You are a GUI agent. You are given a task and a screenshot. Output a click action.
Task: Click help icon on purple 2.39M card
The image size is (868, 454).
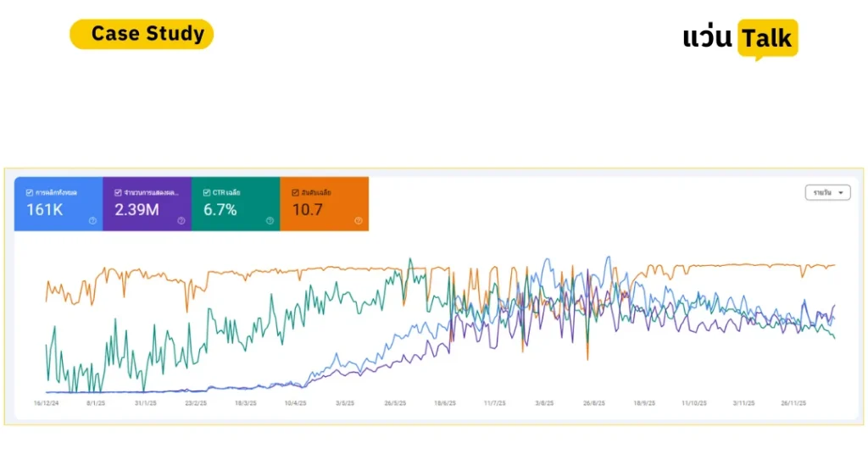click(x=181, y=220)
